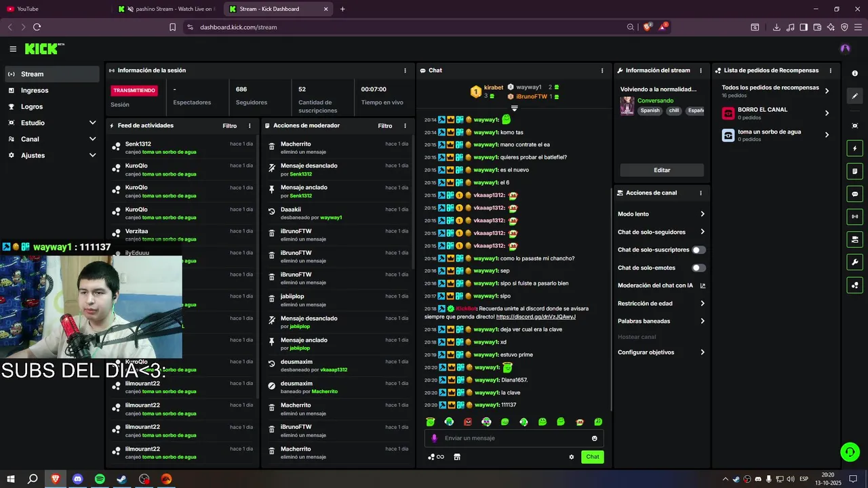Screen dimensions: 868x488
Task: Switch to the pashino Stream browser tab
Action: click(x=166, y=9)
